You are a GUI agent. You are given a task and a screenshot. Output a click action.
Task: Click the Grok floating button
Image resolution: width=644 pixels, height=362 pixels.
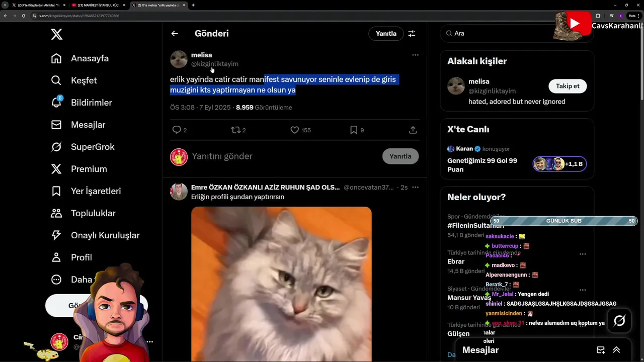(619, 320)
